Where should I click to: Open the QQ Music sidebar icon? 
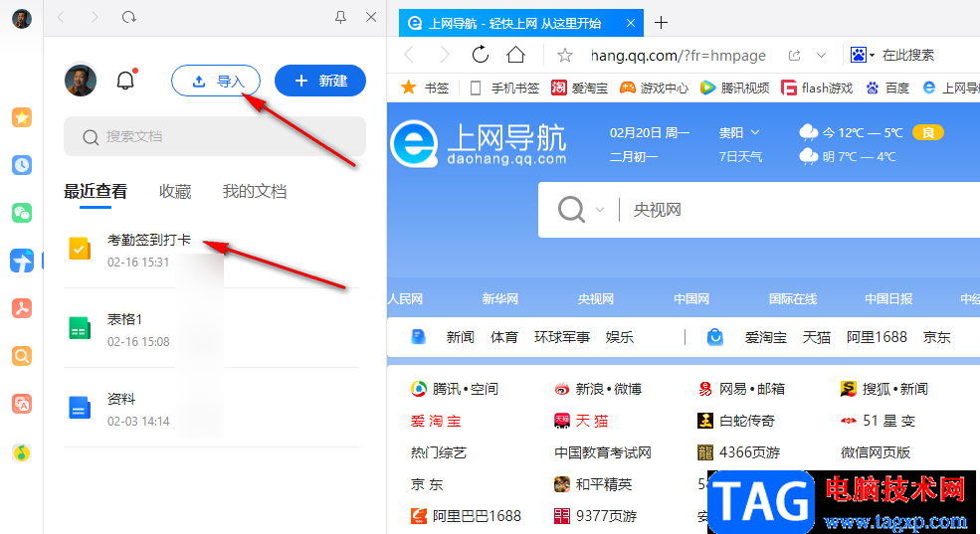click(22, 452)
